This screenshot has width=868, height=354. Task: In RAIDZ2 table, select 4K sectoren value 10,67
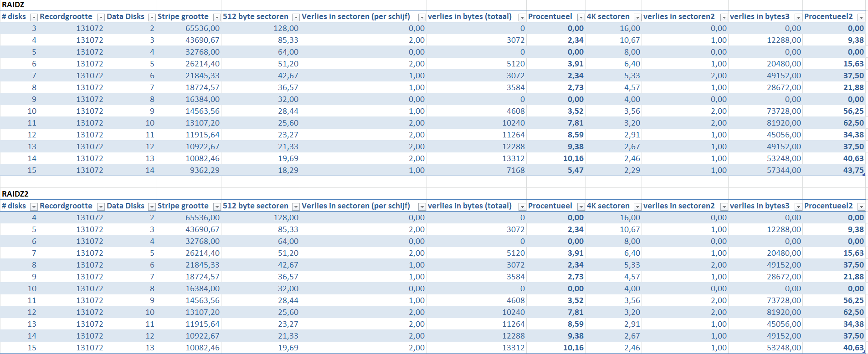tap(614, 229)
